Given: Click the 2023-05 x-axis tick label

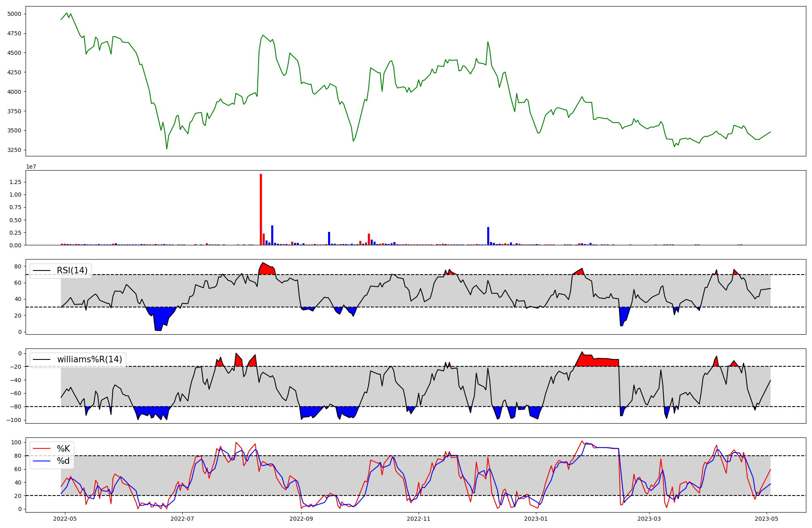Looking at the screenshot, I should [x=767, y=519].
